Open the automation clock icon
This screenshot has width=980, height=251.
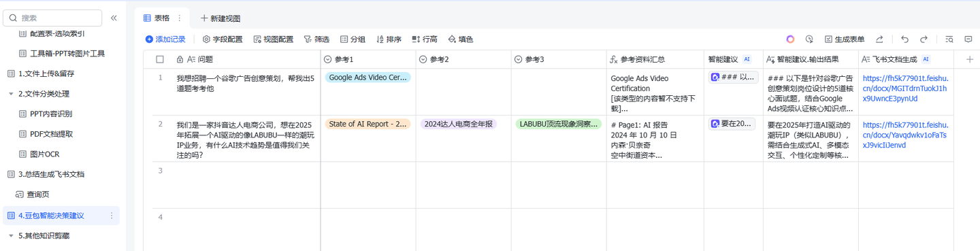click(x=809, y=39)
